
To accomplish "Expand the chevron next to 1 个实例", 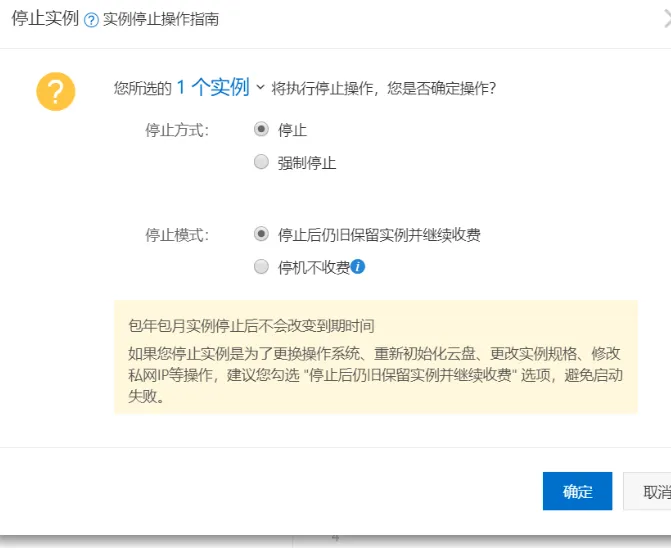I will pyautogui.click(x=261, y=88).
